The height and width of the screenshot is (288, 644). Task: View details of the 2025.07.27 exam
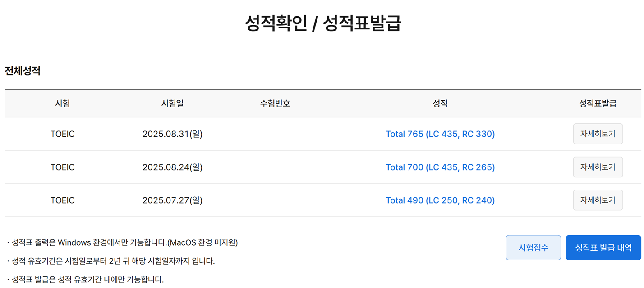tap(598, 200)
